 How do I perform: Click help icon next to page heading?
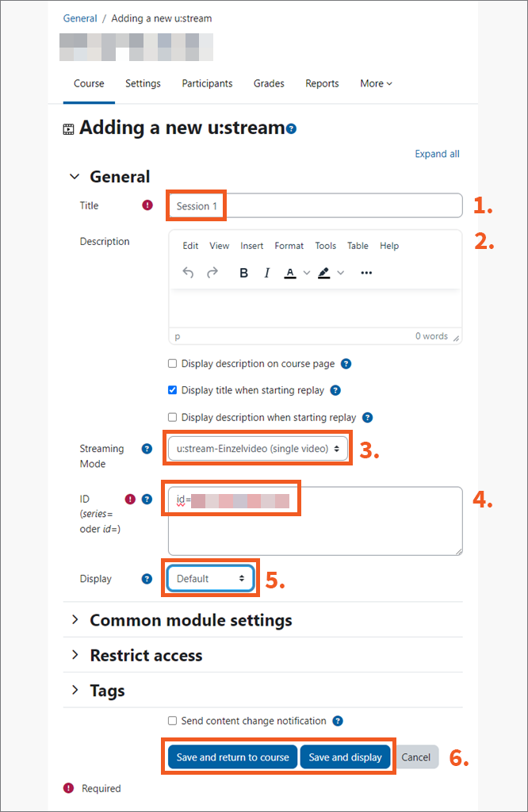click(292, 128)
